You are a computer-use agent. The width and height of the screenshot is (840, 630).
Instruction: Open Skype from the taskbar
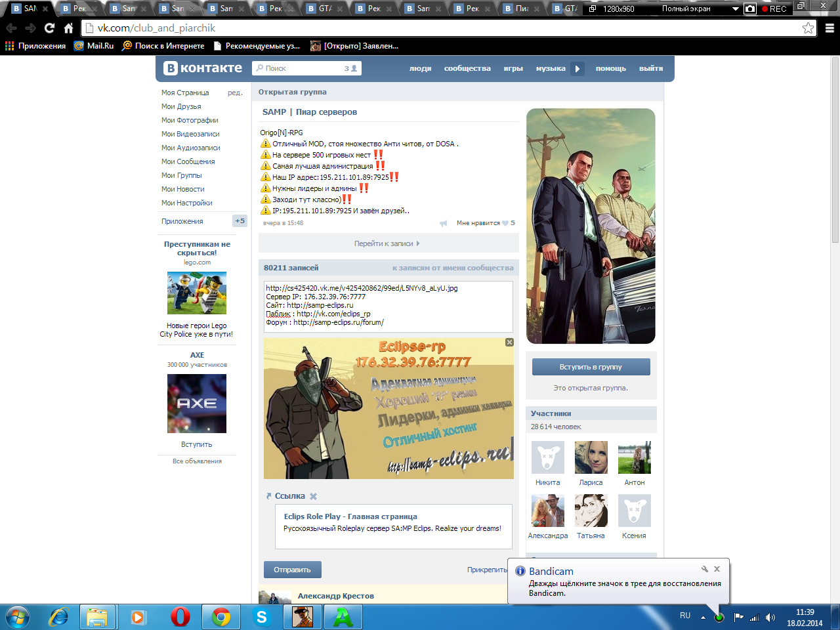coord(262,617)
